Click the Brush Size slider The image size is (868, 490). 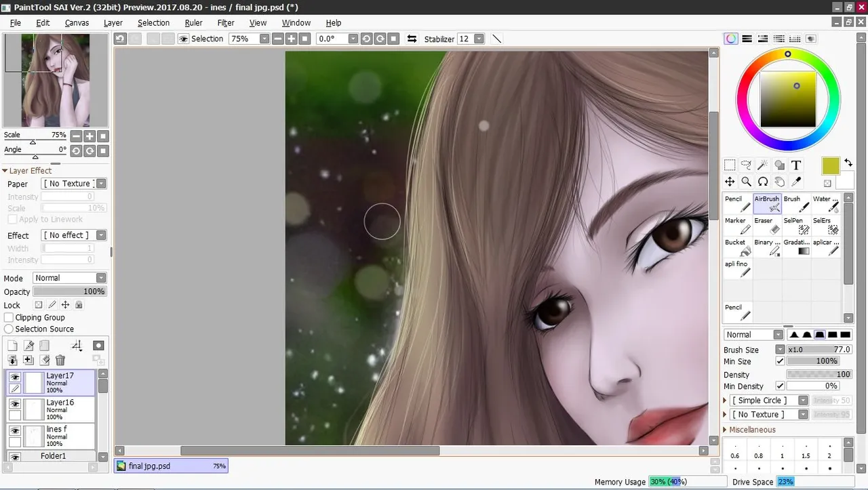(818, 350)
